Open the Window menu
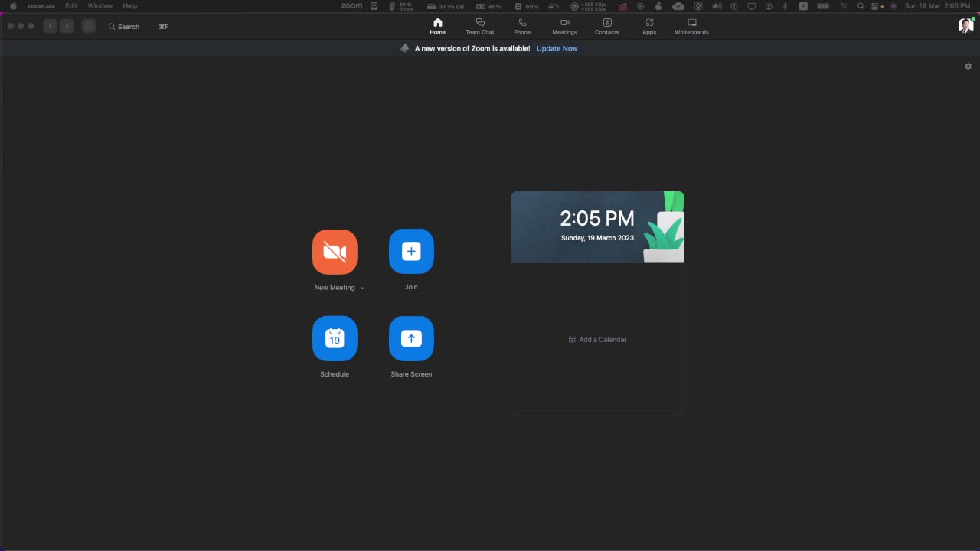980x551 pixels. (100, 6)
